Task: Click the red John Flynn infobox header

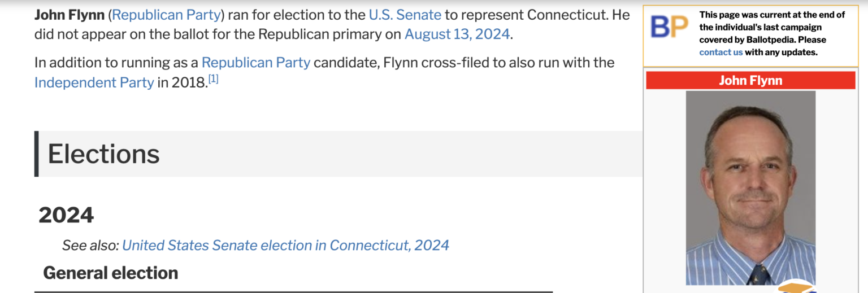Action: click(750, 80)
